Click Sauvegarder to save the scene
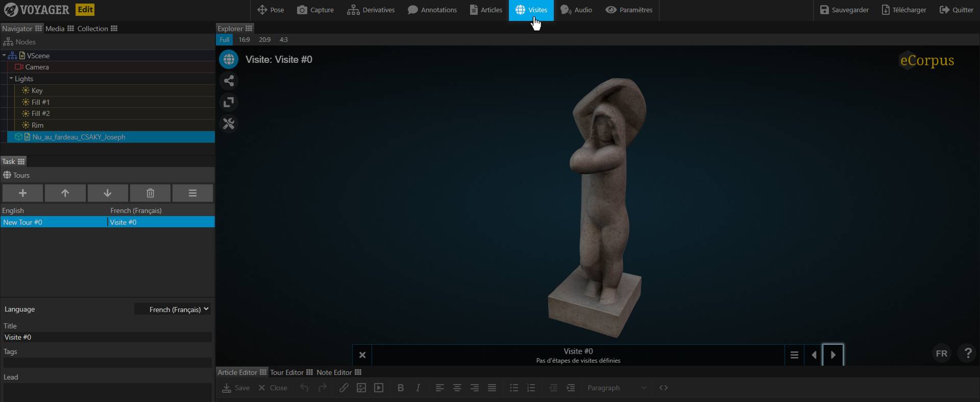 [x=844, y=10]
